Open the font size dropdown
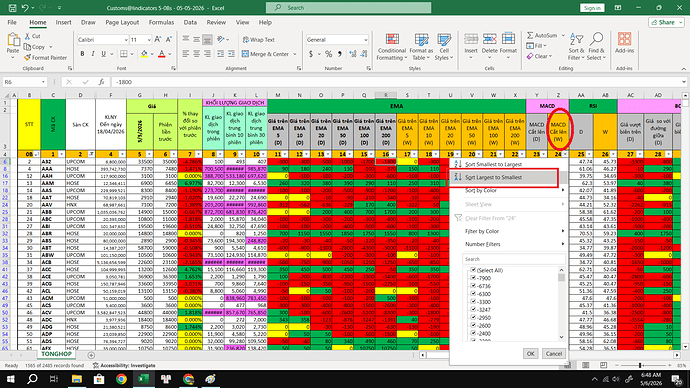Screen dimensions: 690x388 pyautogui.click(x=149, y=40)
